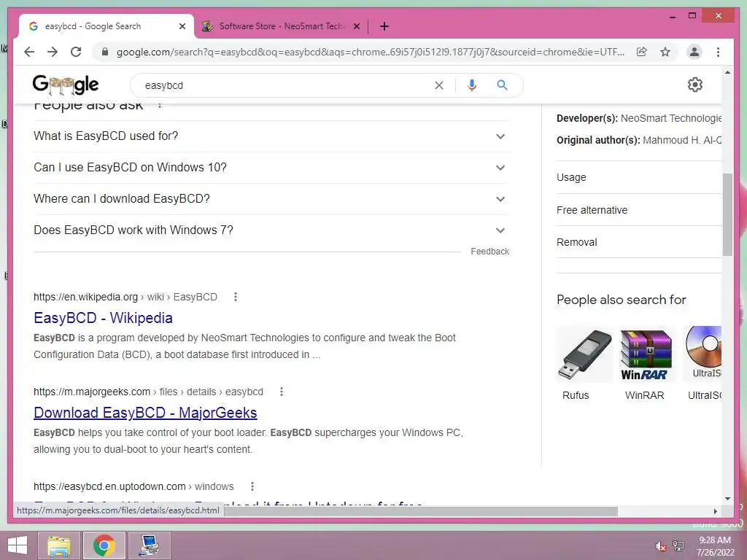Image resolution: width=747 pixels, height=560 pixels.
Task: Close the Software Store NeoSmart tab
Action: tap(356, 26)
